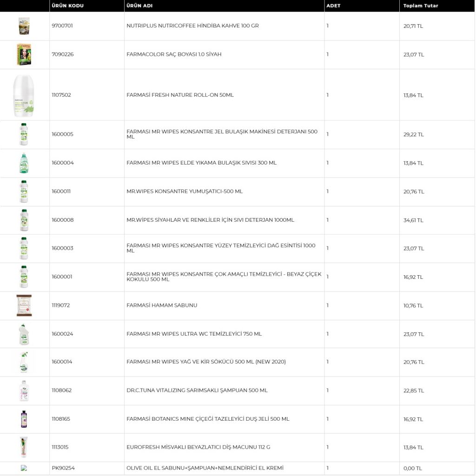Viewport: 476px width, 476px height.
Task: Select the 34,61 TL total price cell
Action: tap(413, 220)
